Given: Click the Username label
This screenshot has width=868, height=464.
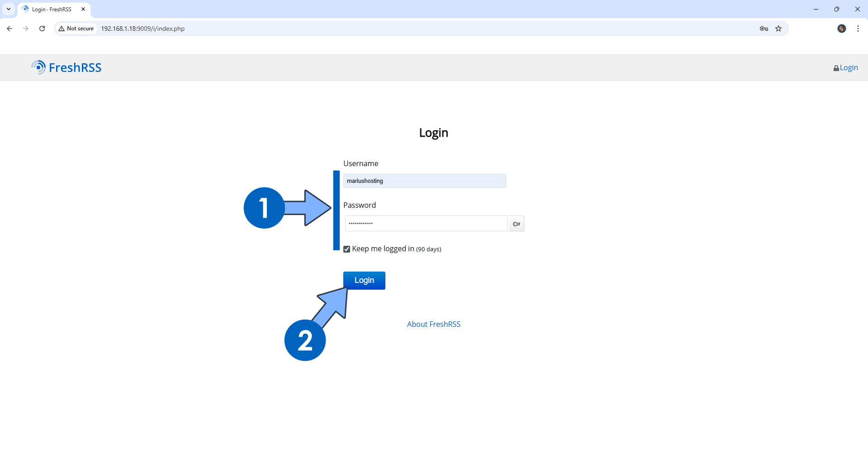Looking at the screenshot, I should 360,163.
